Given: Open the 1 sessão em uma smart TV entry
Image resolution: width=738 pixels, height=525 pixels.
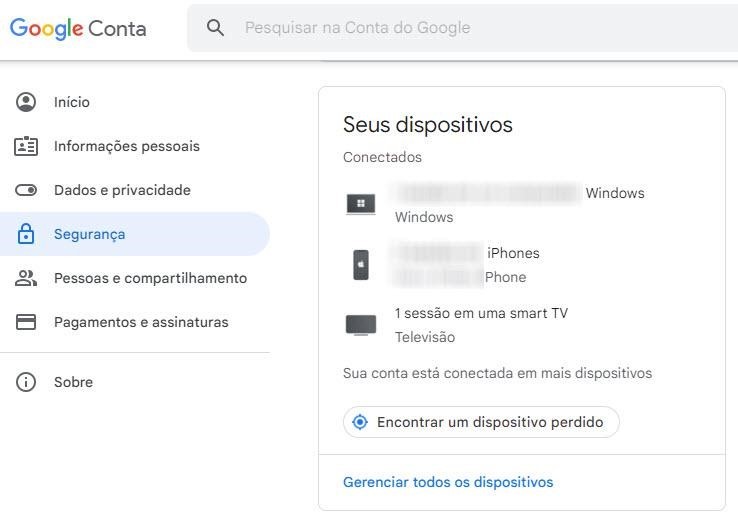Looking at the screenshot, I should [481, 314].
